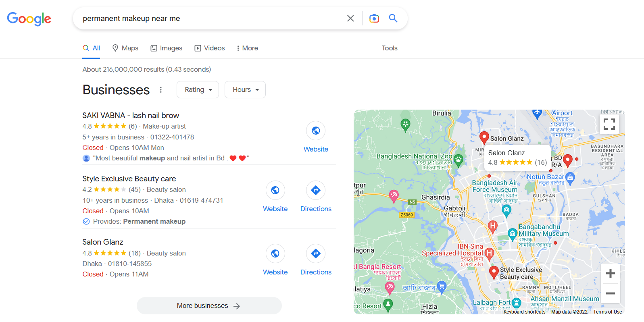Expand the Hours filter dropdown
Screen dimensions: 644x322
[x=245, y=89]
